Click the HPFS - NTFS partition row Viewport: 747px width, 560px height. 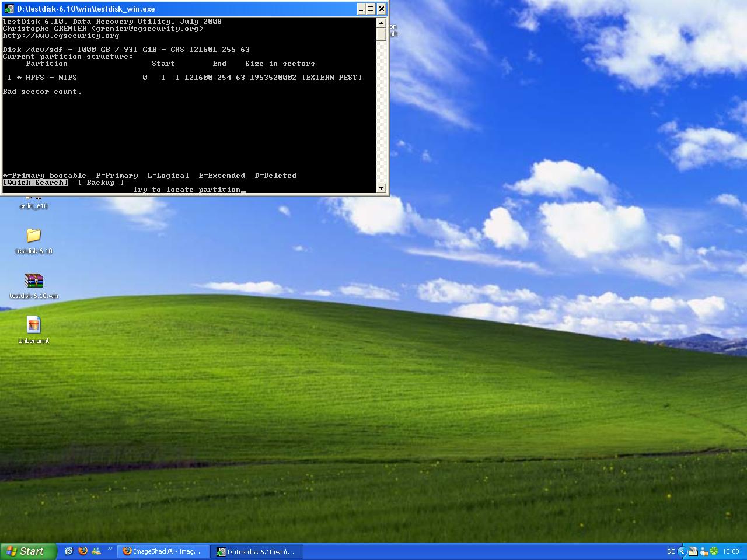click(x=185, y=78)
